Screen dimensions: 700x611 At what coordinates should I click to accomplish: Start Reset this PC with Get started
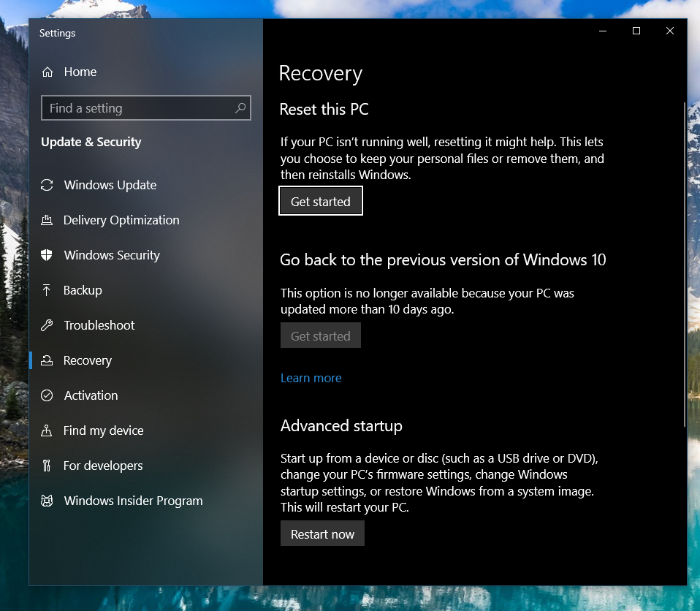click(x=321, y=201)
